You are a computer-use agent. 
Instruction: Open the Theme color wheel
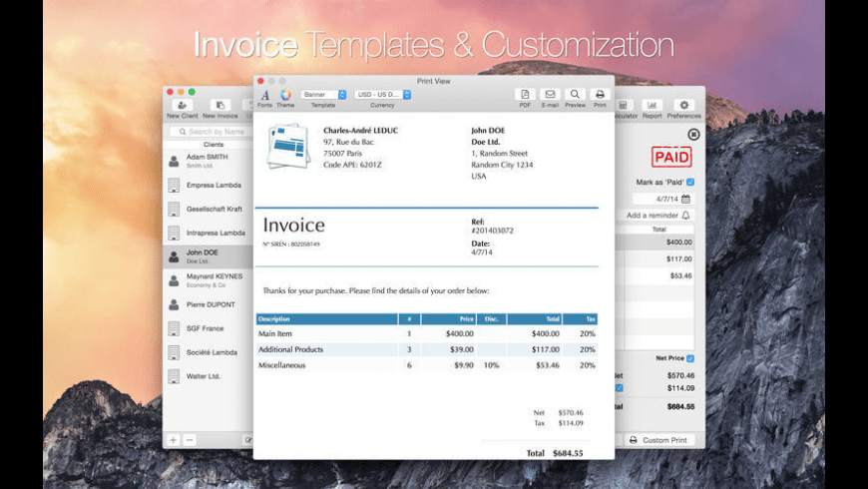pos(285,98)
